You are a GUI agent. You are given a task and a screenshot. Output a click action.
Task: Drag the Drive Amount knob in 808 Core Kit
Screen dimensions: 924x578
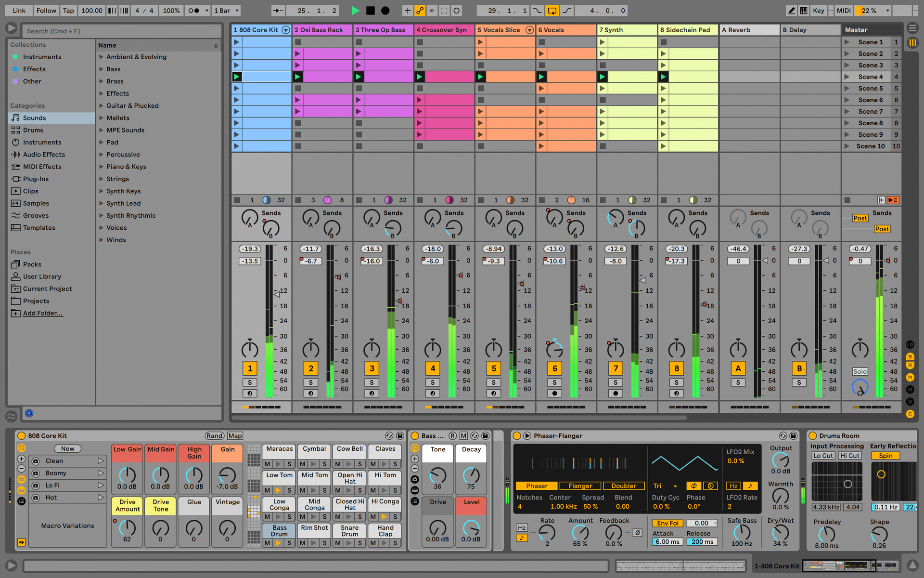(x=127, y=533)
